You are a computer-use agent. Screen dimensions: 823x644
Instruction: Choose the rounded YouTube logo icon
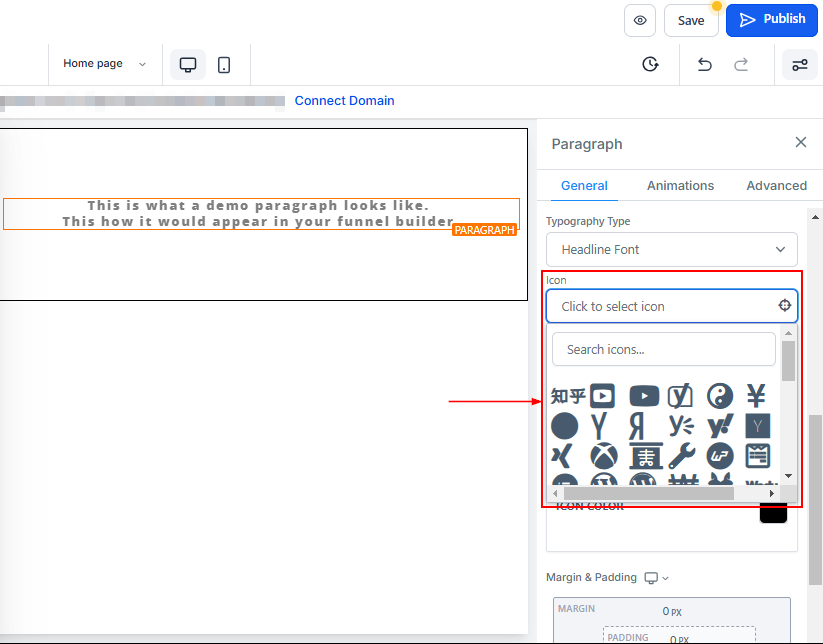[x=644, y=396]
